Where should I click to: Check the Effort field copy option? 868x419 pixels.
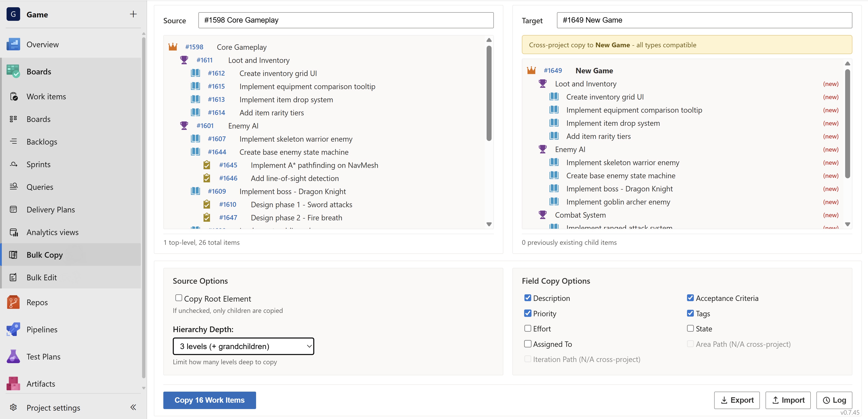528,328
